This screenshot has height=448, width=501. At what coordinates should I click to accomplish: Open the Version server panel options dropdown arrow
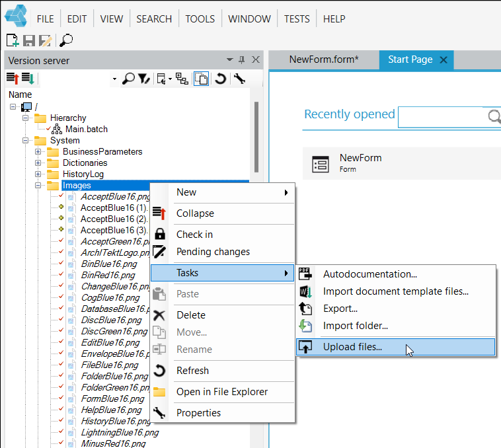[x=229, y=59]
